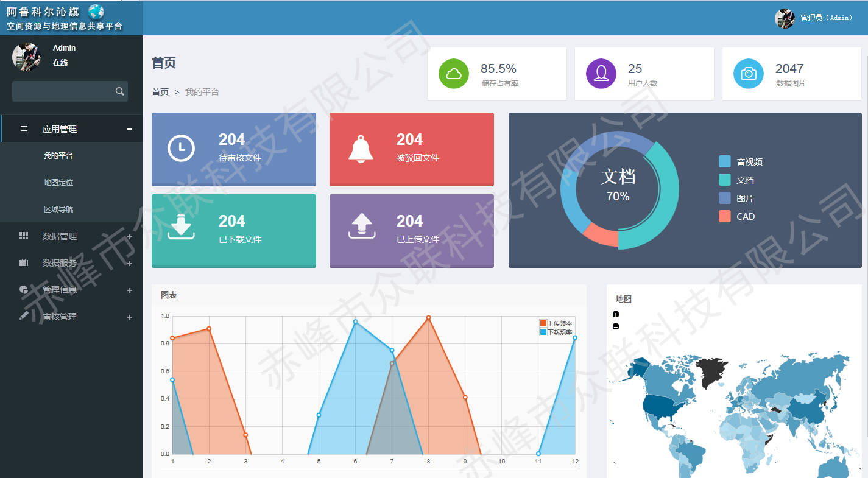Expand the 数据管理 sidebar section
The height and width of the screenshot is (478, 868).
point(129,237)
